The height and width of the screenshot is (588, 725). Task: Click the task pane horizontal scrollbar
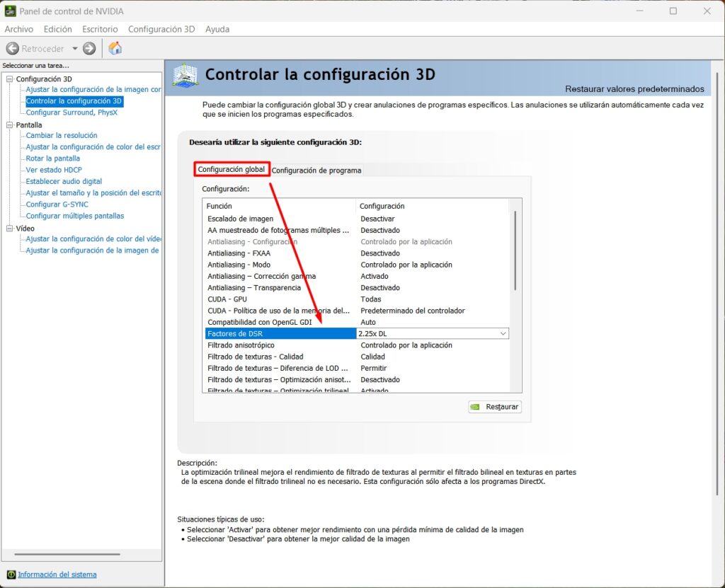click(67, 554)
